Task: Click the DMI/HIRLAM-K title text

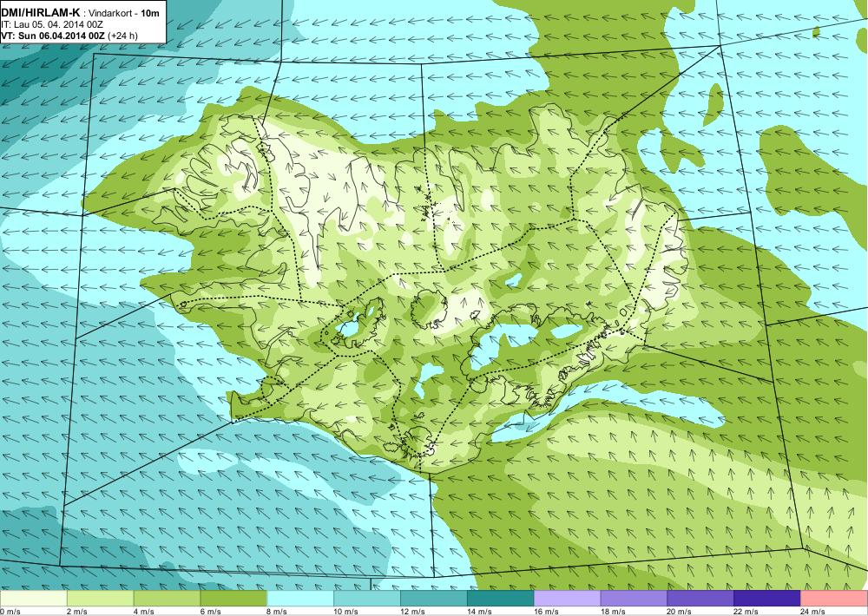Action: (x=41, y=13)
